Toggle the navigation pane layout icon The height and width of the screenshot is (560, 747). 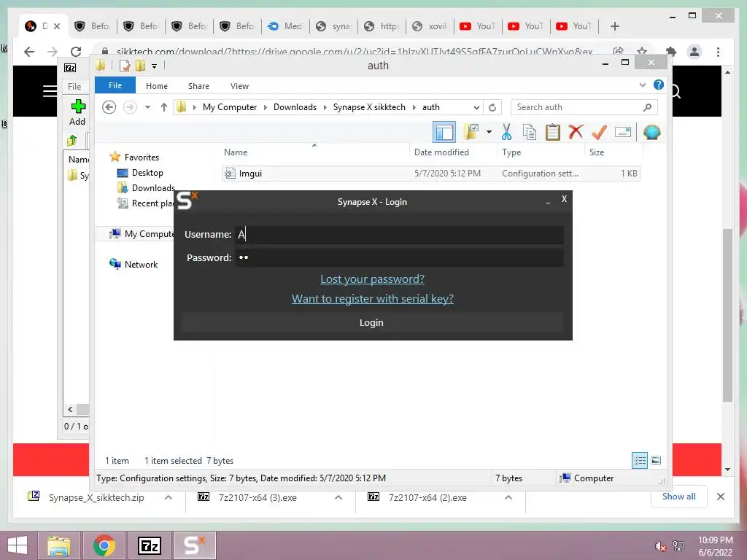(444, 132)
